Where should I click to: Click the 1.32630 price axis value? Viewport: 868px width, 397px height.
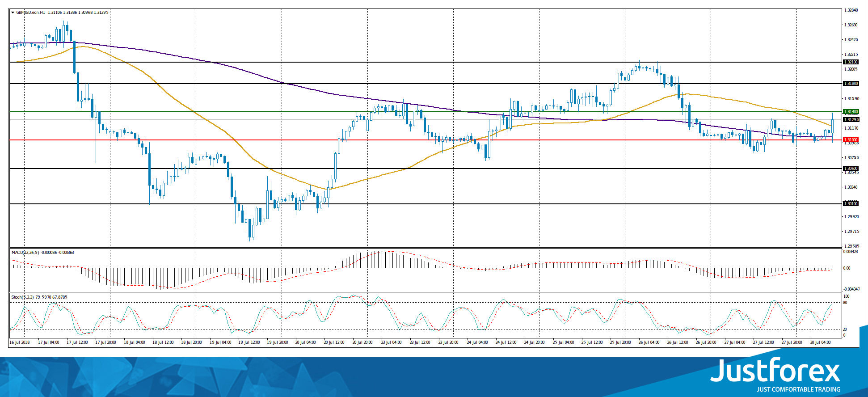[x=851, y=25]
